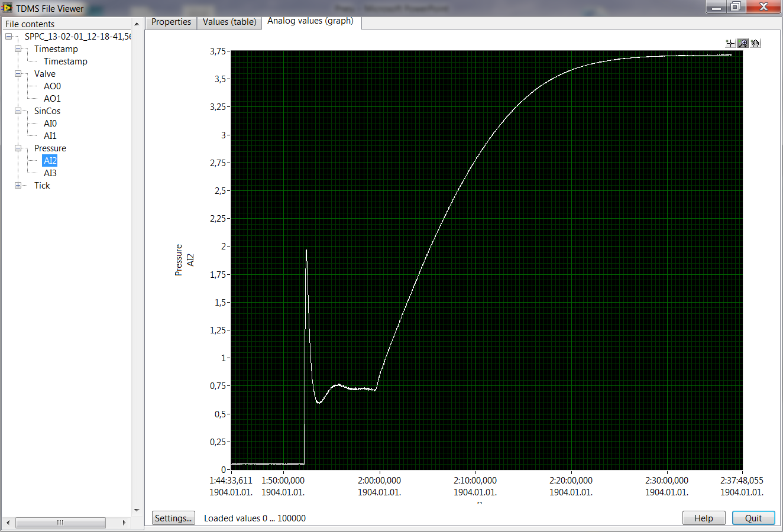783x532 pixels.
Task: Select the SinCos group label
Action: click(47, 111)
